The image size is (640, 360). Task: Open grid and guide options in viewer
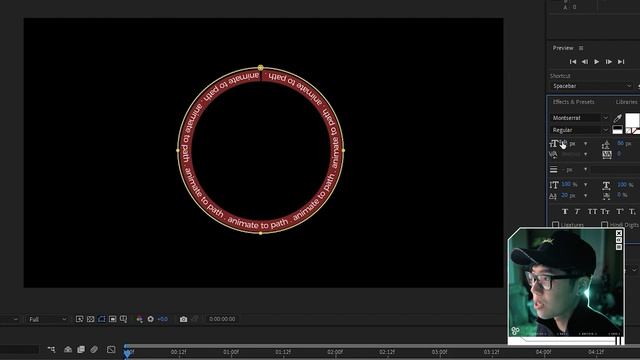[123, 319]
